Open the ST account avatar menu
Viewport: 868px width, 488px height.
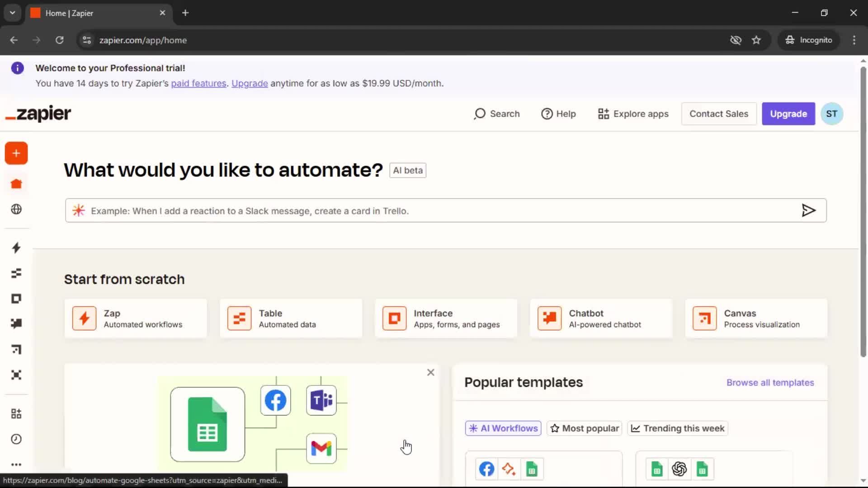point(832,114)
